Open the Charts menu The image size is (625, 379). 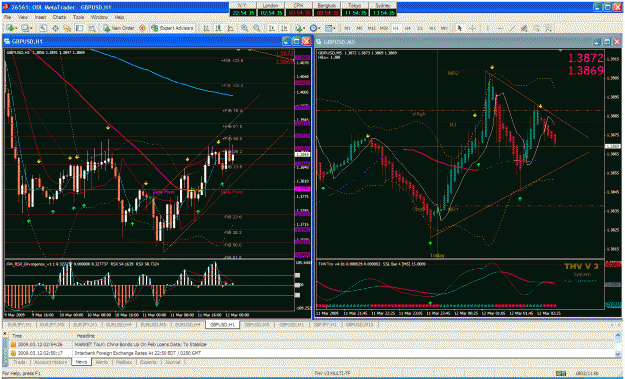59,18
